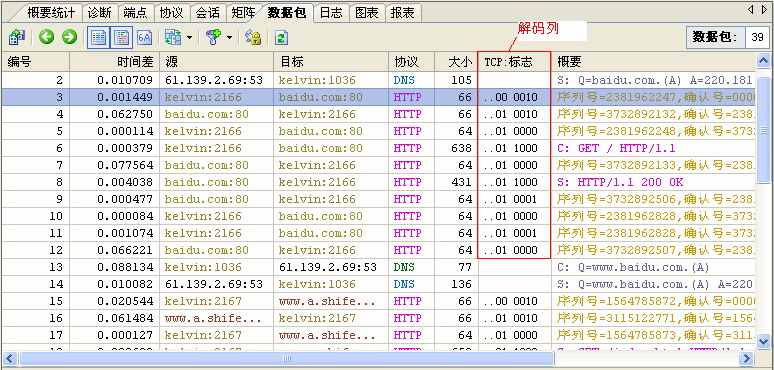Select packet row number 2
Viewport: 774px width, 370px height.
coord(379,80)
